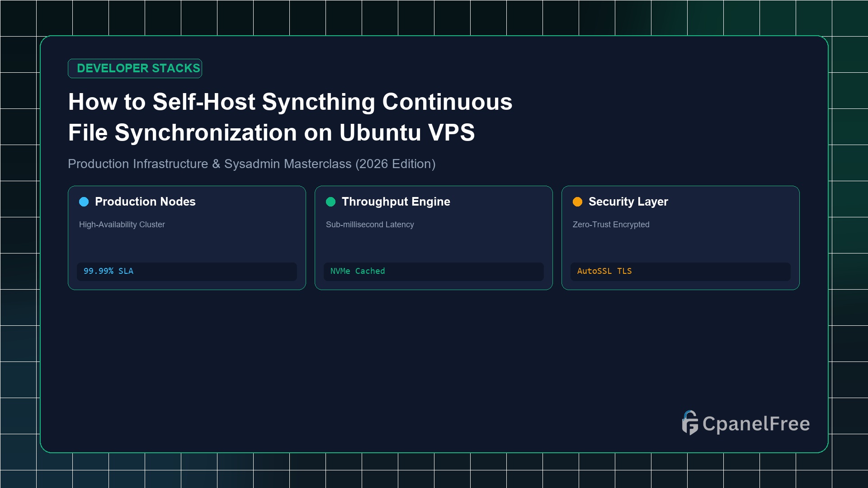Select the Zero-Trust Encrypted text

pos(611,225)
